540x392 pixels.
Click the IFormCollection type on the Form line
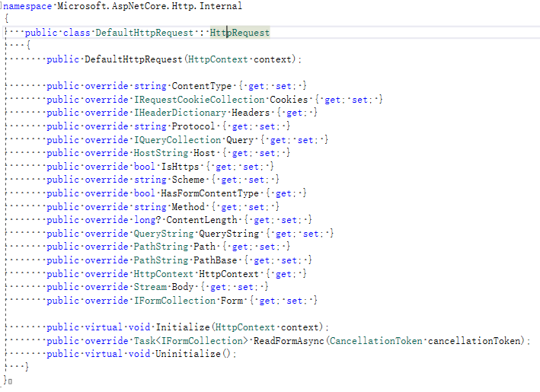[174, 301]
